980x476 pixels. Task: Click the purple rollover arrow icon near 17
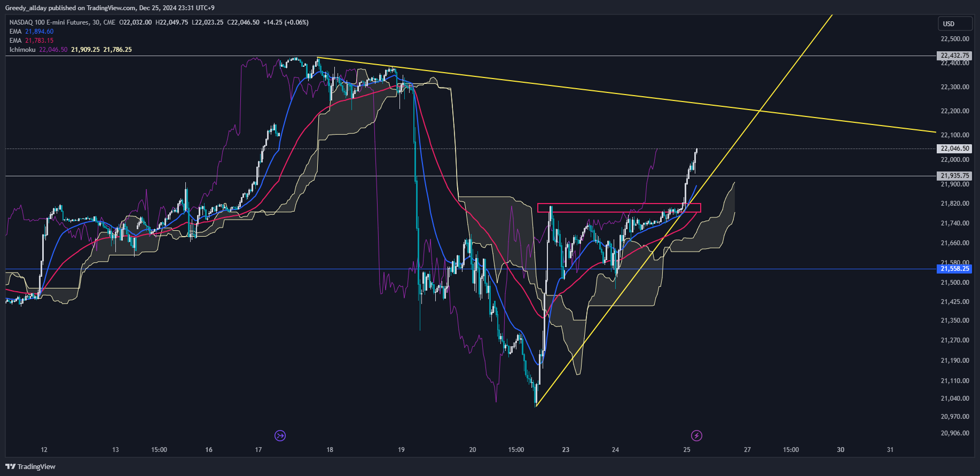click(280, 435)
